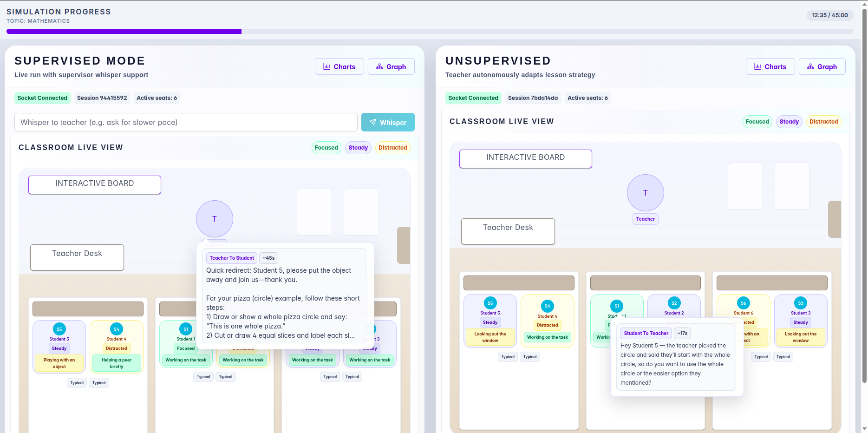Screen dimensions: 868x433
Task: Click the page vertical scrollbar
Action: click(x=864, y=195)
